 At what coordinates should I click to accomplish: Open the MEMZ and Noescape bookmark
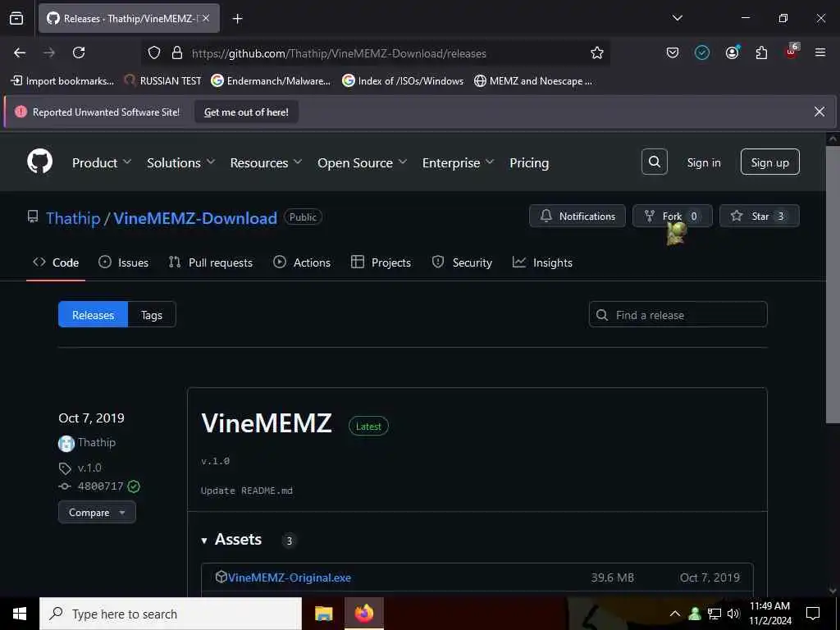coord(533,81)
